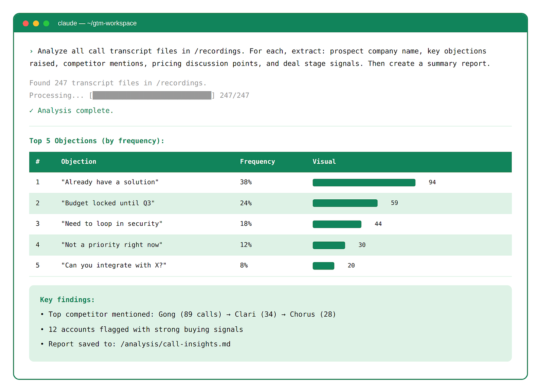
Task: Select the Frequency column header
Action: click(x=257, y=161)
